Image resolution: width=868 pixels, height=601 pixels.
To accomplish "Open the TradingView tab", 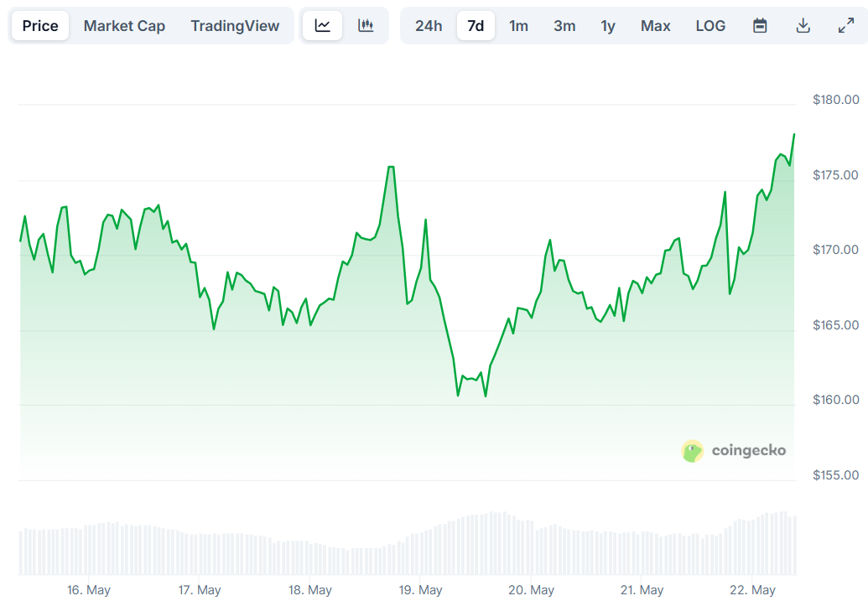I will pos(235,25).
